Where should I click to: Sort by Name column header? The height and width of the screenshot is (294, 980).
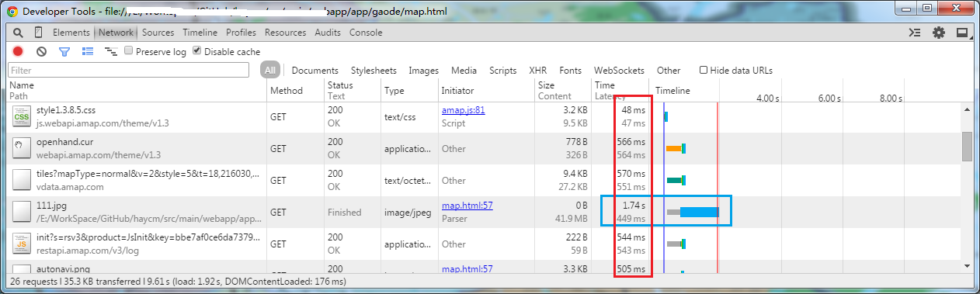tap(137, 90)
